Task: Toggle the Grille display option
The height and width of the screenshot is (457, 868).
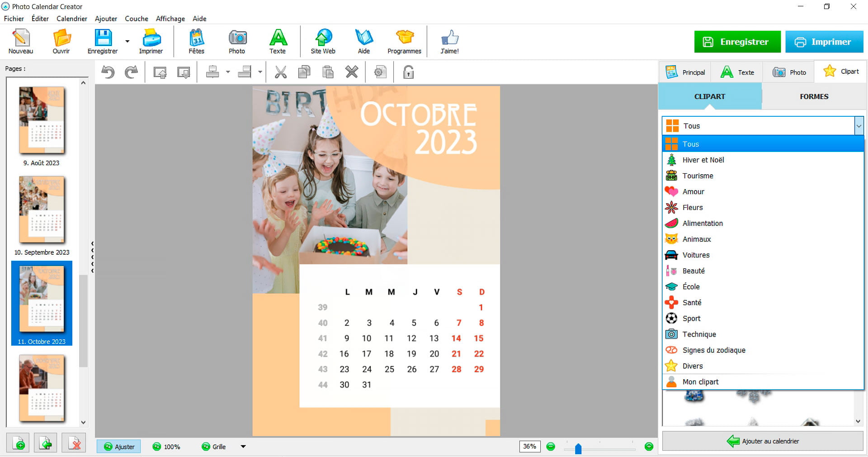Action: coord(213,447)
